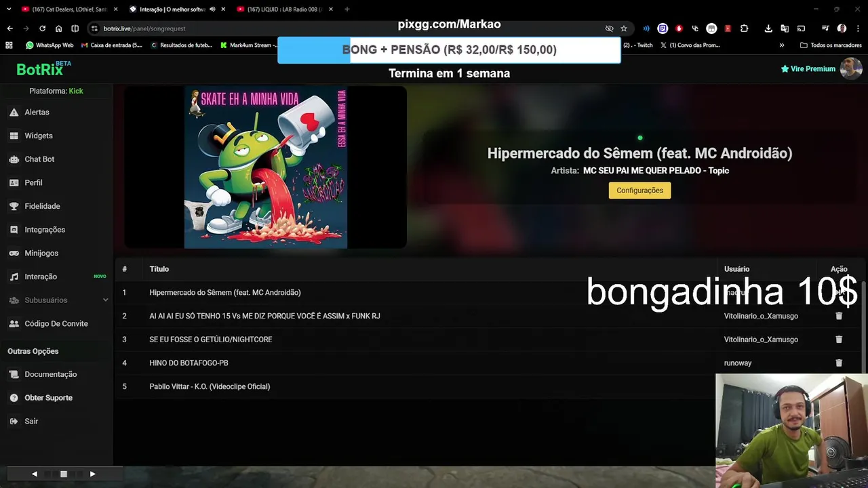Viewport: 868px width, 488px height.
Task: Bookmark this page with star icon
Action: pyautogui.click(x=624, y=28)
